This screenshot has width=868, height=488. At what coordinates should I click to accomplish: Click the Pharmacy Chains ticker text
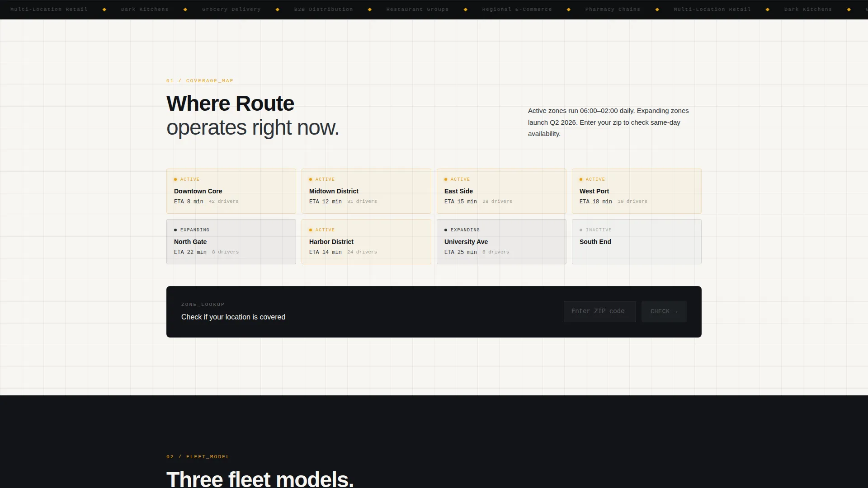click(x=613, y=9)
